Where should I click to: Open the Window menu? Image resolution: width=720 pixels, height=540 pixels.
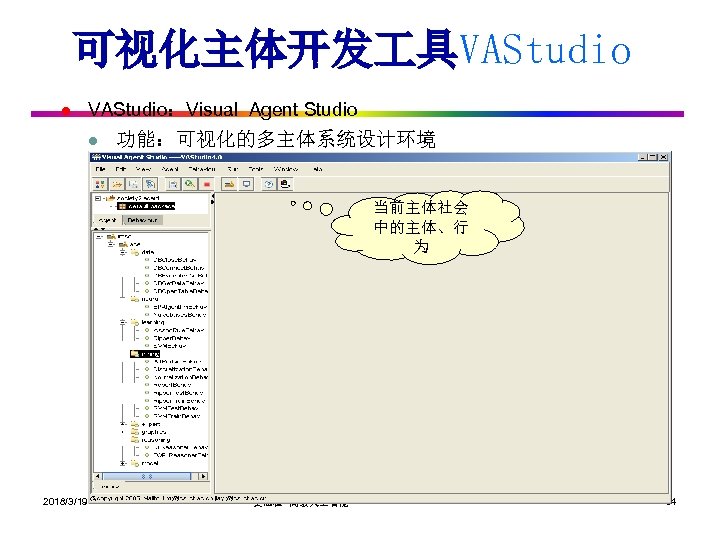(286, 169)
